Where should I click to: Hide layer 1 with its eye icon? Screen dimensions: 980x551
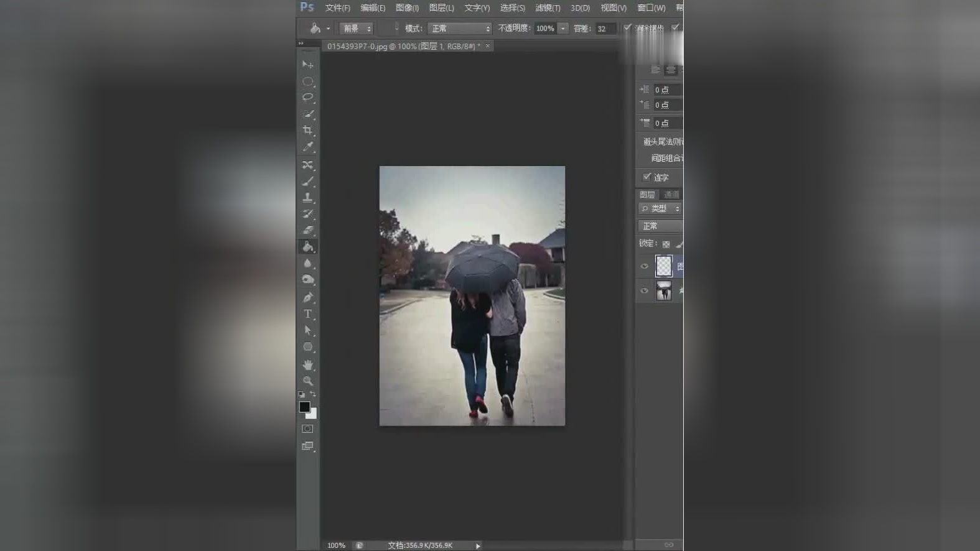point(644,266)
